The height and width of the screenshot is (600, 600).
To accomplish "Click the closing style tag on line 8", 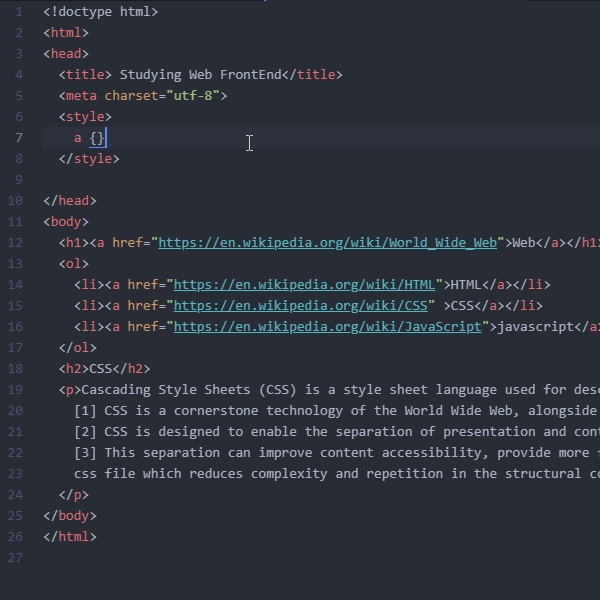I will tap(89, 159).
